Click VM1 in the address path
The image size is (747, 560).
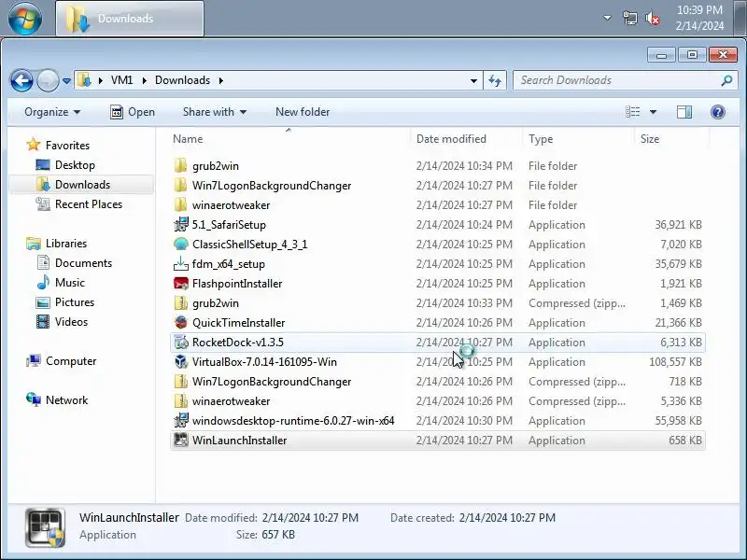122,80
